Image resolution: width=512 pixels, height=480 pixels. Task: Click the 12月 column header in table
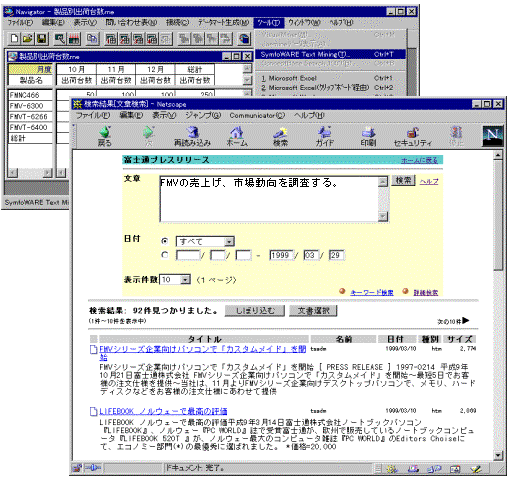click(155, 69)
